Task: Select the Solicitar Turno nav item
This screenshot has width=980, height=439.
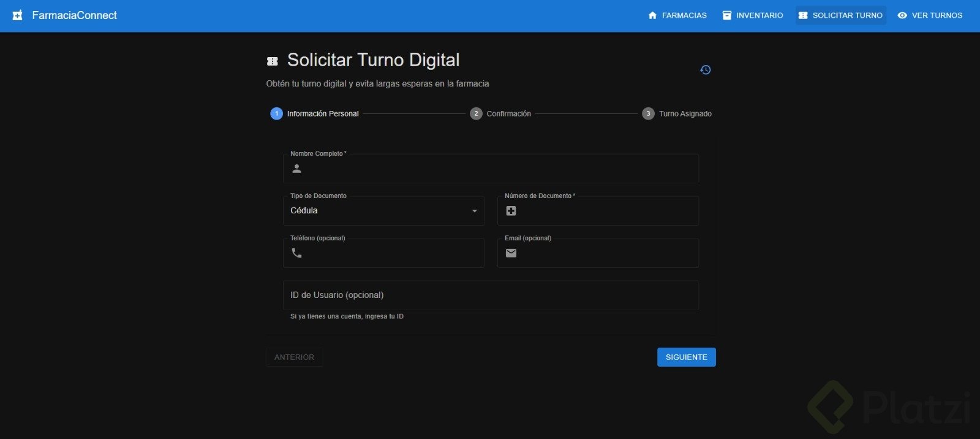Action: coord(841,15)
